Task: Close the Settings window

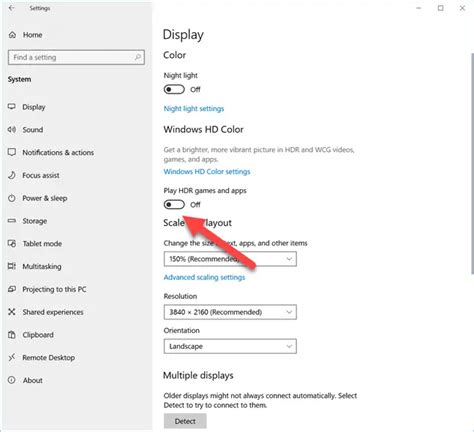Action: click(462, 8)
